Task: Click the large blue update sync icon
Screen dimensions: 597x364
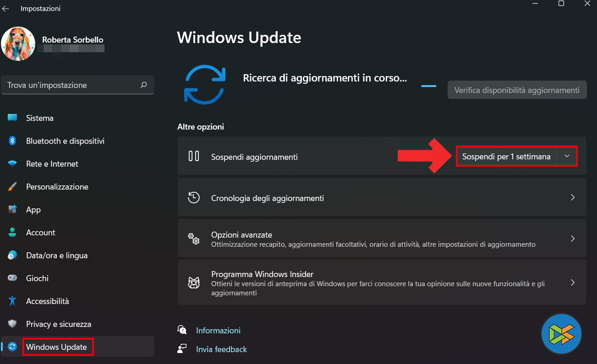Action: click(204, 85)
